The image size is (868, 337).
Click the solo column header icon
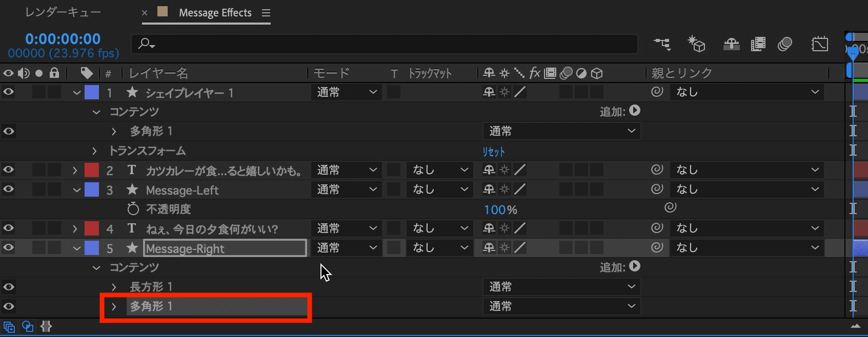click(39, 73)
